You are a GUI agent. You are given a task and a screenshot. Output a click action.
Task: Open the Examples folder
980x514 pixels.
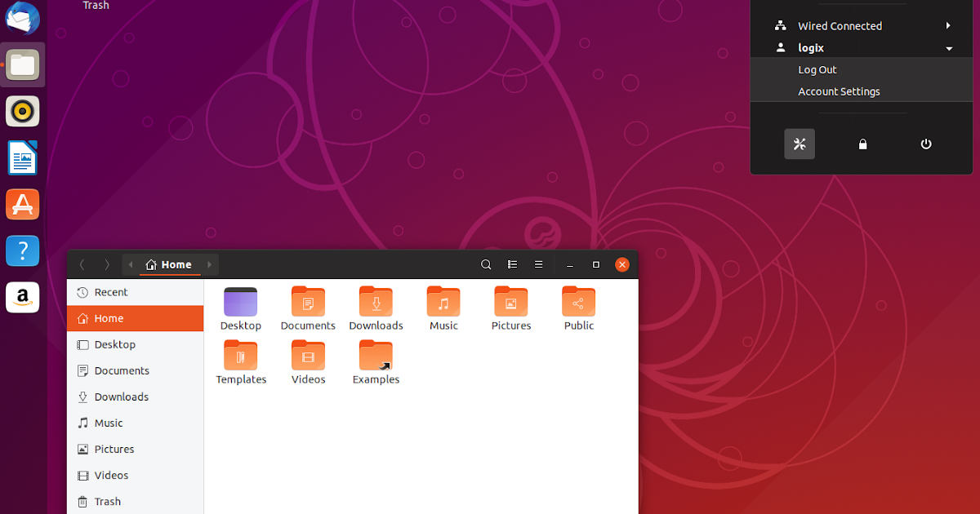click(376, 359)
